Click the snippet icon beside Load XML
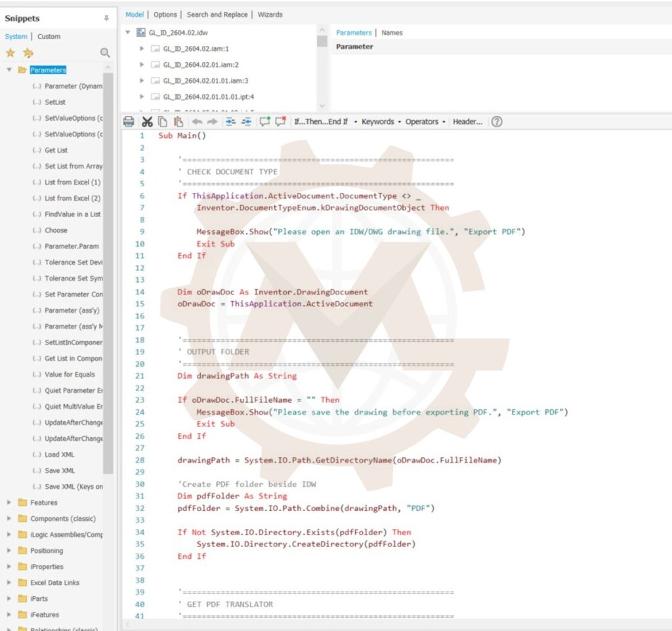672x631 pixels. pyautogui.click(x=37, y=455)
